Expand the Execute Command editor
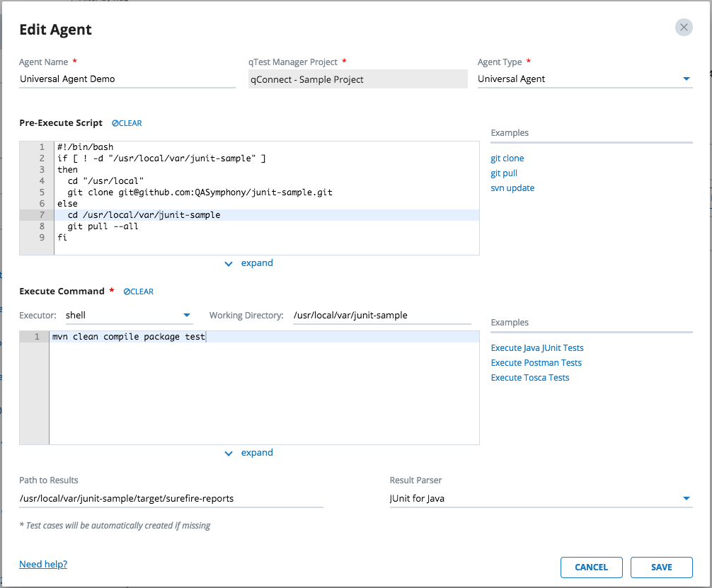 click(x=249, y=453)
